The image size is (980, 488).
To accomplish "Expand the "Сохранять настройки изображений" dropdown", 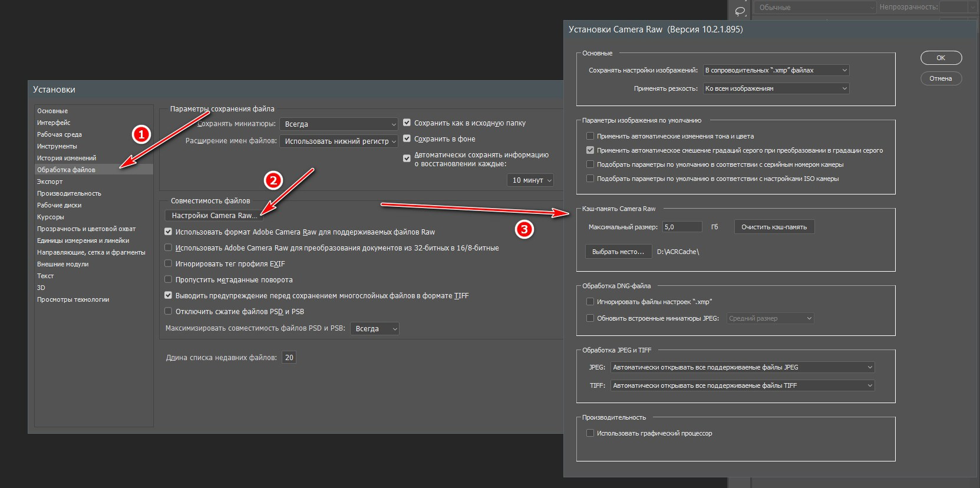I will (776, 70).
